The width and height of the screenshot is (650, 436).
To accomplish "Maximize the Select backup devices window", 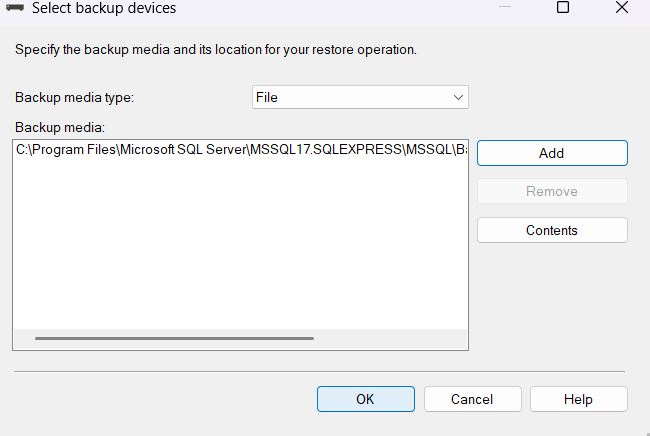I will 563,8.
